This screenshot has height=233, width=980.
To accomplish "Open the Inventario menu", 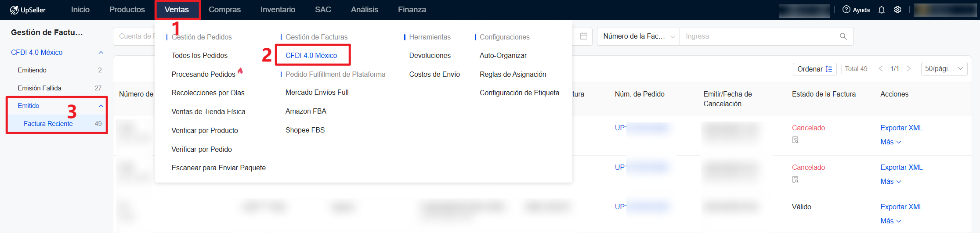I will pyautogui.click(x=278, y=10).
